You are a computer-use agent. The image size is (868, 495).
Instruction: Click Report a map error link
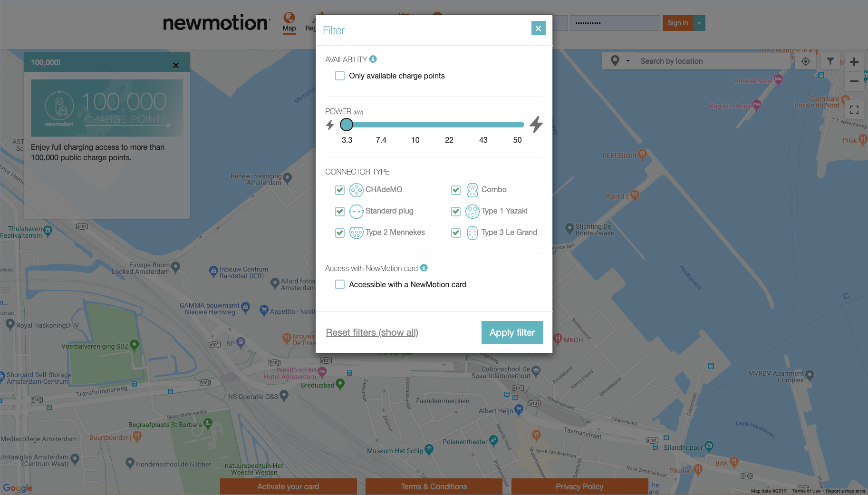click(845, 491)
